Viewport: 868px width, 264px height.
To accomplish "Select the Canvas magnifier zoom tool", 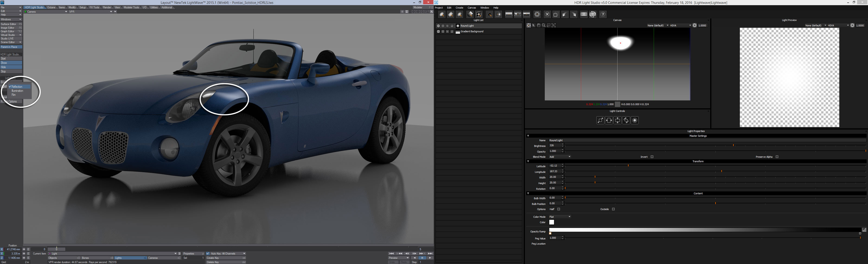I will [544, 25].
